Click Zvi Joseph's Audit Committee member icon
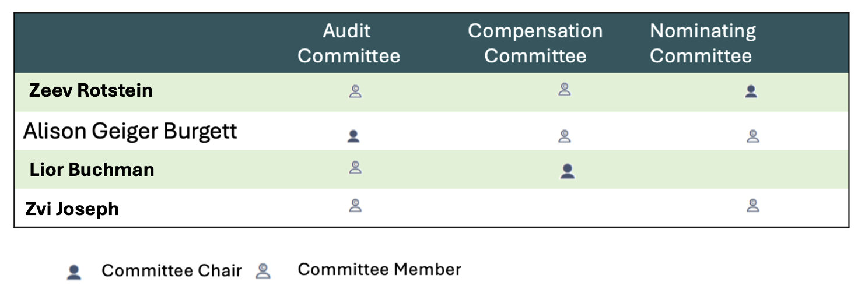Screen dimensions: 868x296 point(355,205)
